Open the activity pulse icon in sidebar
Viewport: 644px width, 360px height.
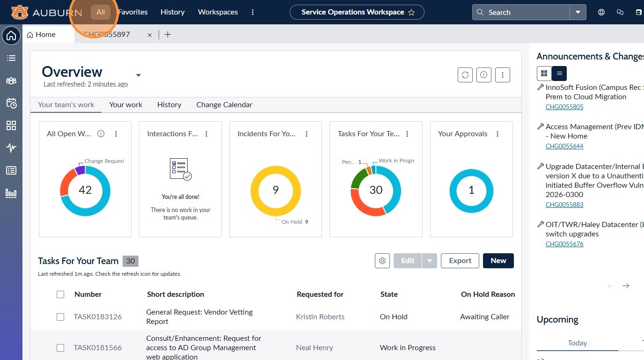click(11, 148)
